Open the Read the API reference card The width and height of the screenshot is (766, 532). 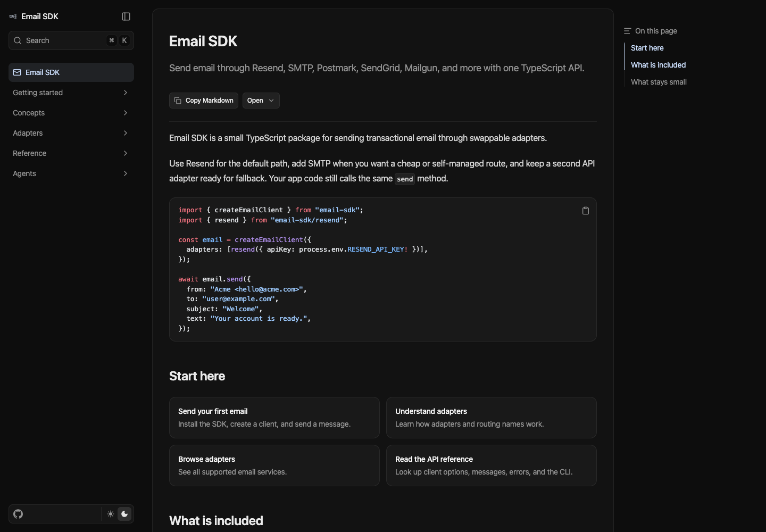tap(492, 465)
